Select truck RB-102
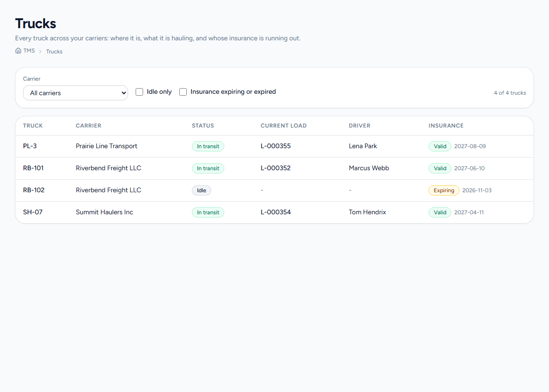The image size is (549, 392). click(34, 190)
